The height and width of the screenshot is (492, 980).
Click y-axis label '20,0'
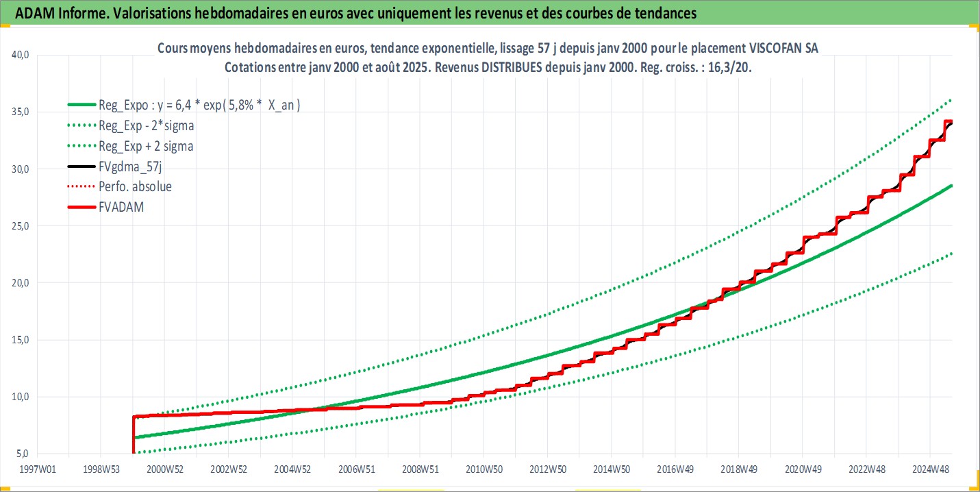point(22,283)
